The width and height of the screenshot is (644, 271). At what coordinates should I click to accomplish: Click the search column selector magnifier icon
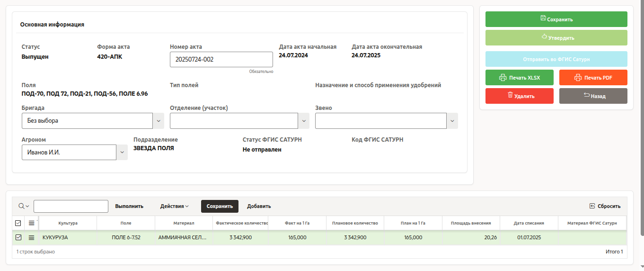click(23, 206)
